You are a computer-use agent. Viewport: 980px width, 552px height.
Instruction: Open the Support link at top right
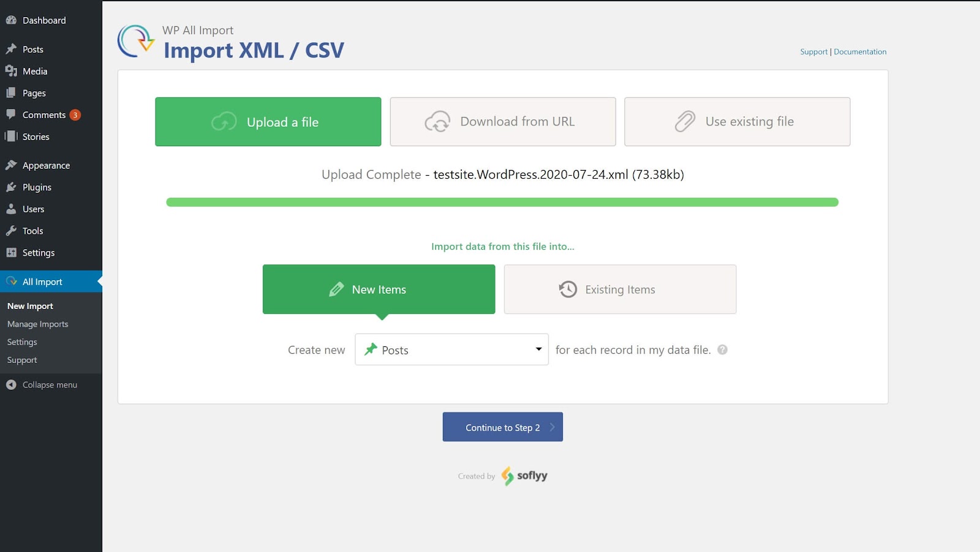[x=813, y=52]
